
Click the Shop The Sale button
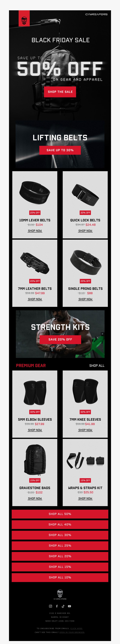pyautogui.click(x=60, y=92)
